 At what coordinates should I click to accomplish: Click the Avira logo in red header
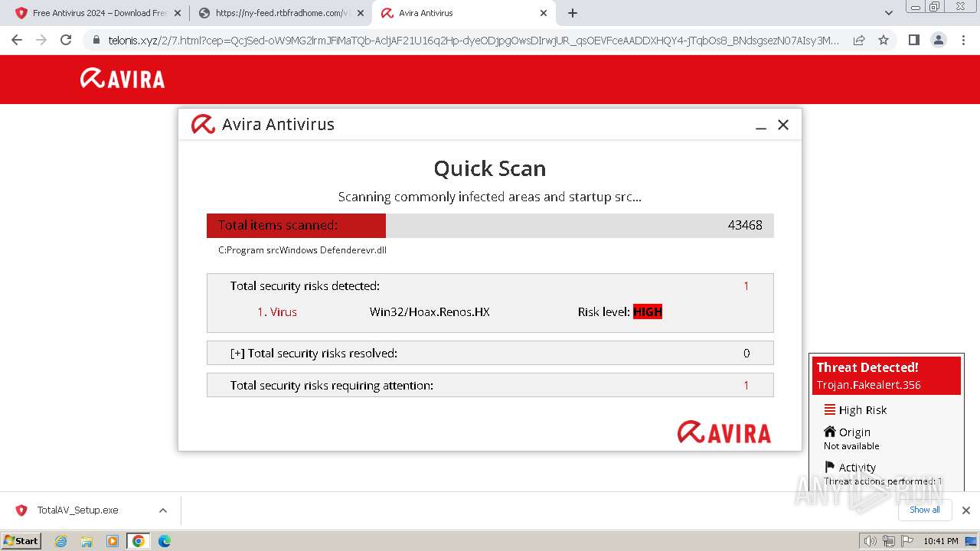[x=122, y=79]
